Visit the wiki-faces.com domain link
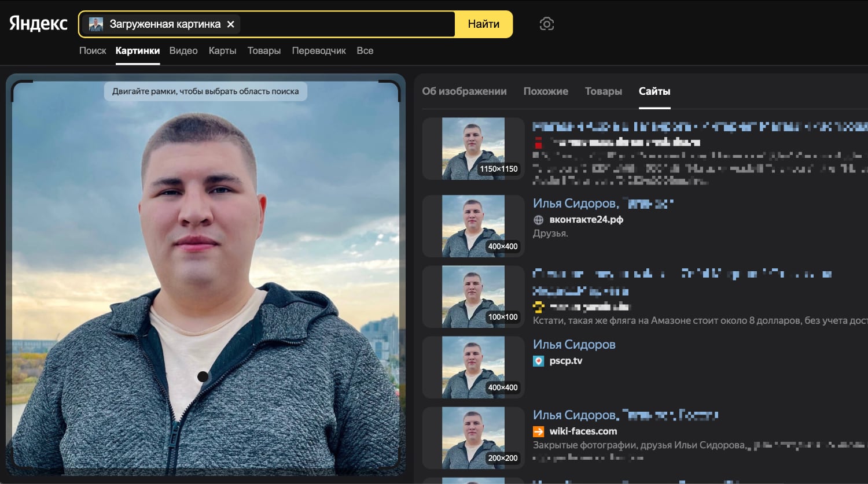This screenshot has height=484, width=868. [583, 431]
